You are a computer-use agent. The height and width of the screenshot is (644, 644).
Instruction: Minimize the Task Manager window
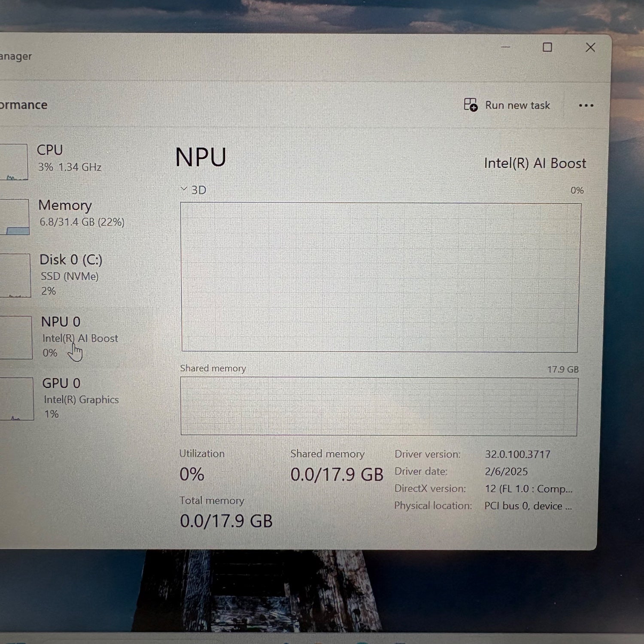click(x=505, y=47)
